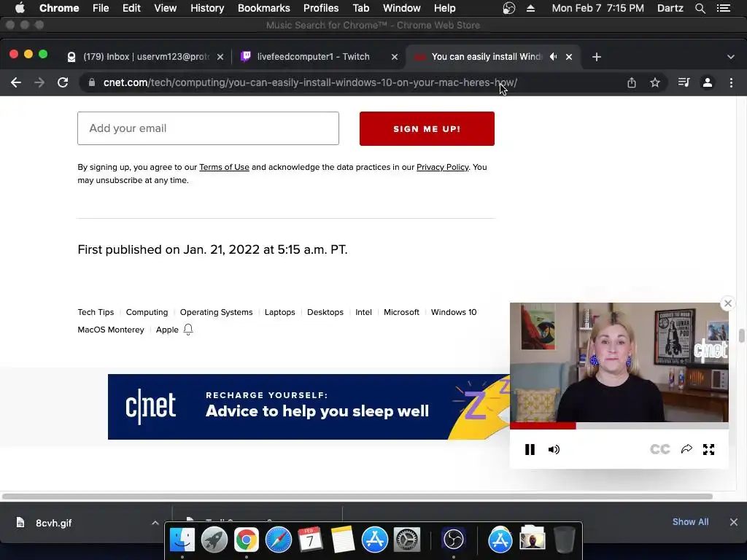Pause the floating cnet video

click(x=530, y=449)
